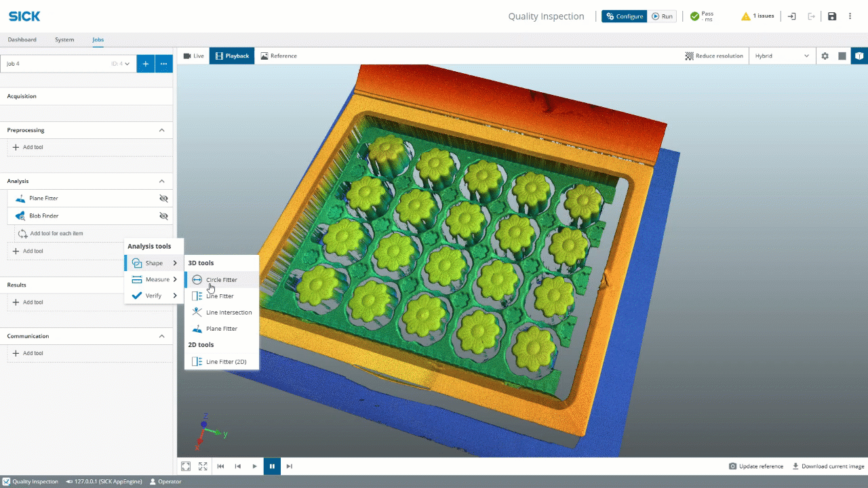Select Circle Fitter from 3D tools
Image resolution: width=868 pixels, height=488 pixels.
[x=221, y=280]
